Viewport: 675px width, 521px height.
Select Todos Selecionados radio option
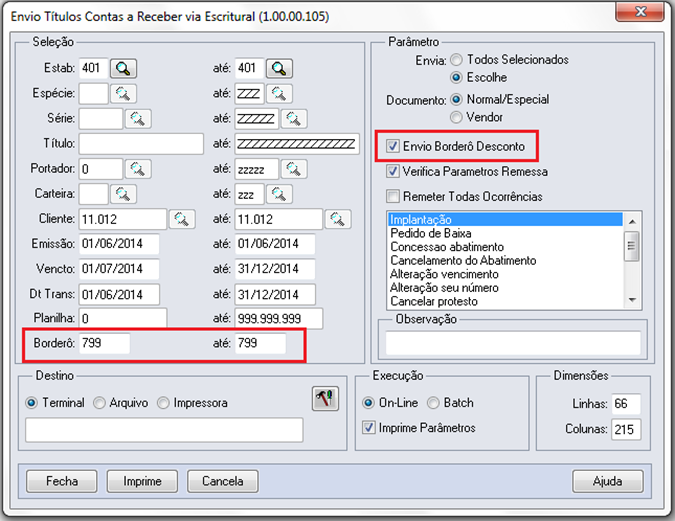[457, 59]
